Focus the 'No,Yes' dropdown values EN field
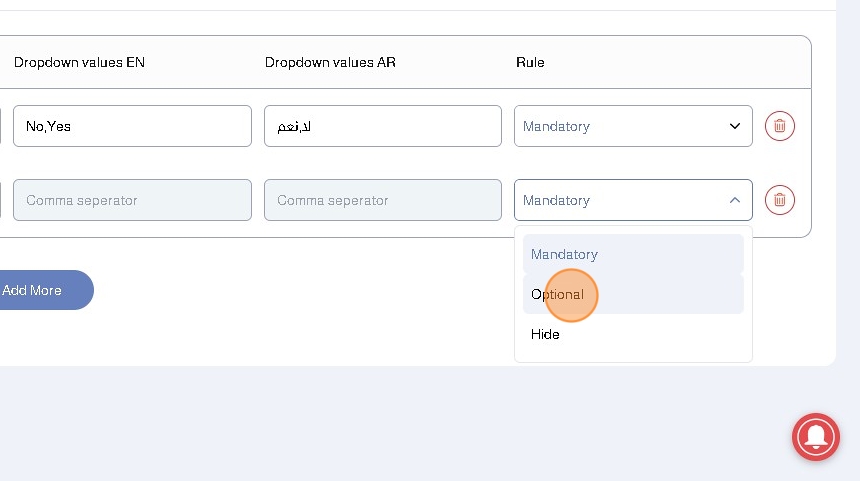The width and height of the screenshot is (860, 481). pyautogui.click(x=132, y=126)
